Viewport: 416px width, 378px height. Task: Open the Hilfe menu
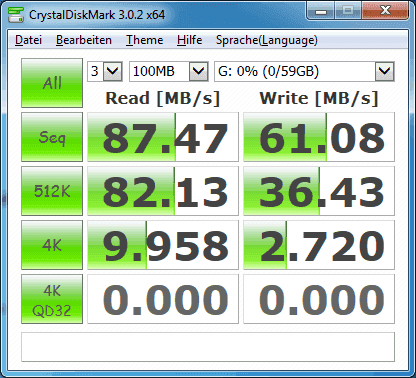click(x=189, y=40)
